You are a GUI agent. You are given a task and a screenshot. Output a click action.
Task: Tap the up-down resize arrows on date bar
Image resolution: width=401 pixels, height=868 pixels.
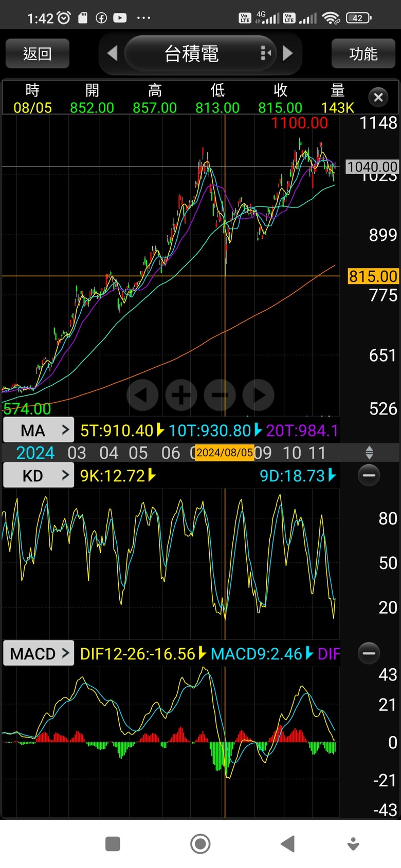[369, 452]
